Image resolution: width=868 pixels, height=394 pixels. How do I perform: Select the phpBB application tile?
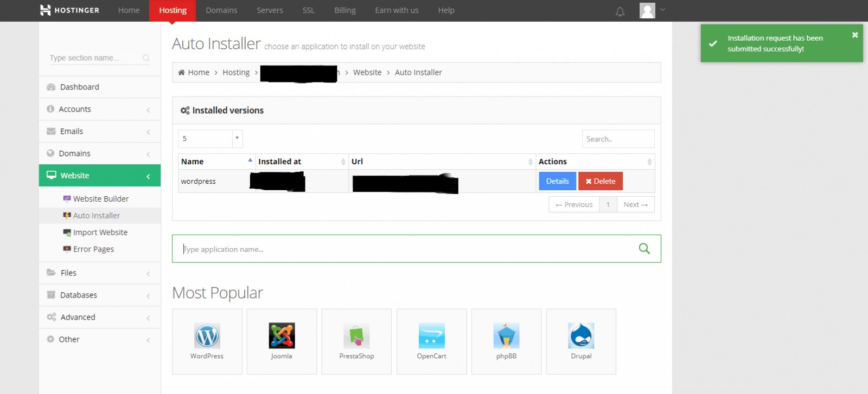506,341
